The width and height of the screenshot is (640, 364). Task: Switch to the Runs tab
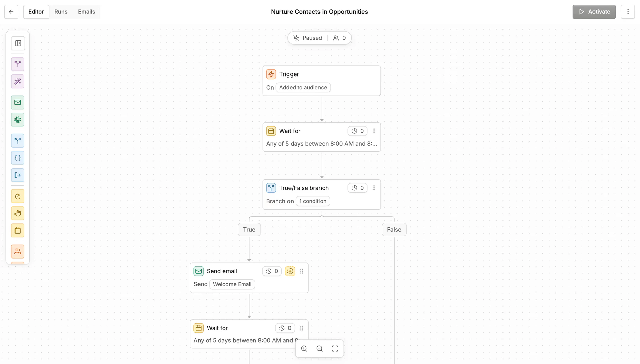(61, 12)
